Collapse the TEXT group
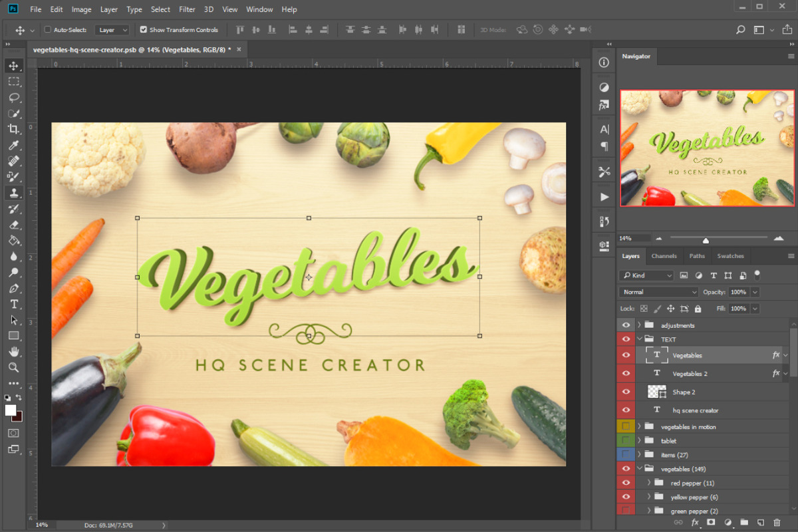 tap(640, 339)
